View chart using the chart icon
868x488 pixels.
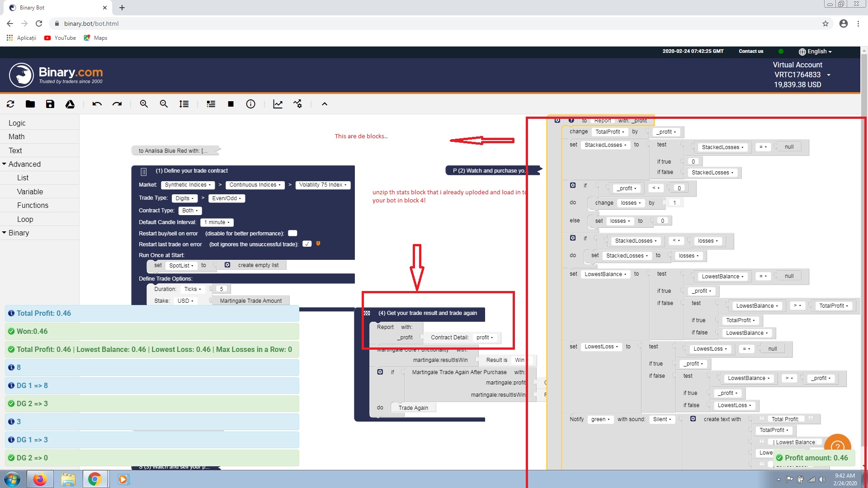(x=278, y=104)
